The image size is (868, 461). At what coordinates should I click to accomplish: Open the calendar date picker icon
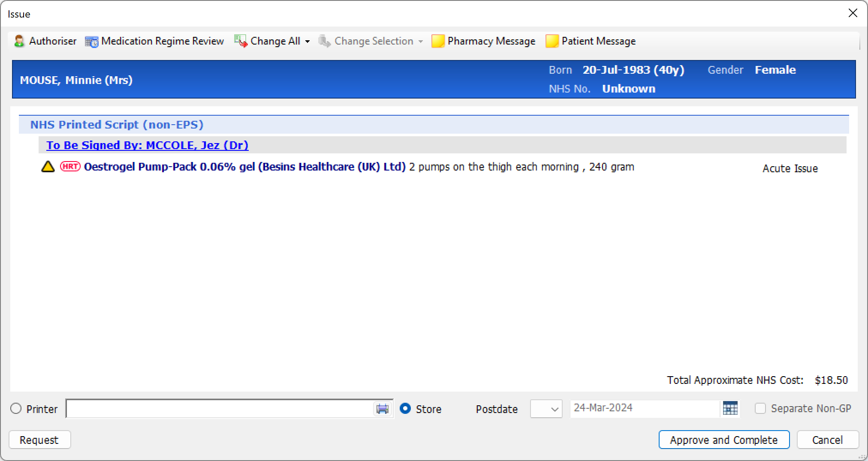click(730, 408)
